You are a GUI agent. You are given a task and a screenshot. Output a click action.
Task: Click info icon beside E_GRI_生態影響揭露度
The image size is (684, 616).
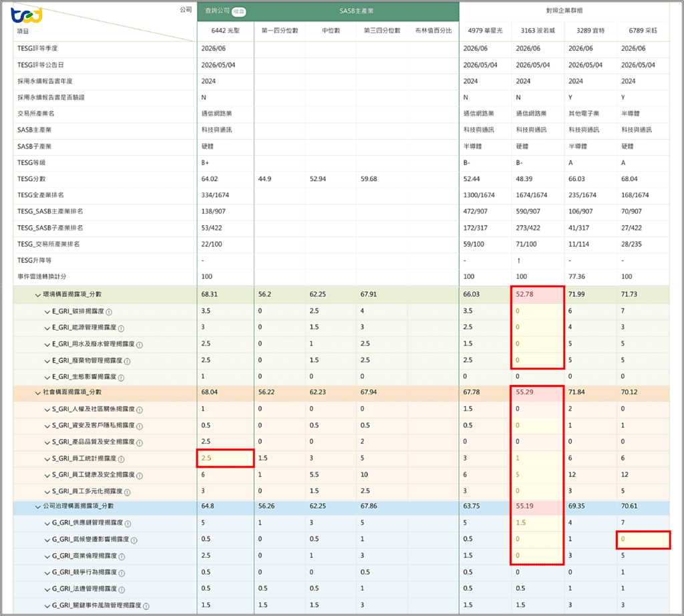[x=122, y=377]
